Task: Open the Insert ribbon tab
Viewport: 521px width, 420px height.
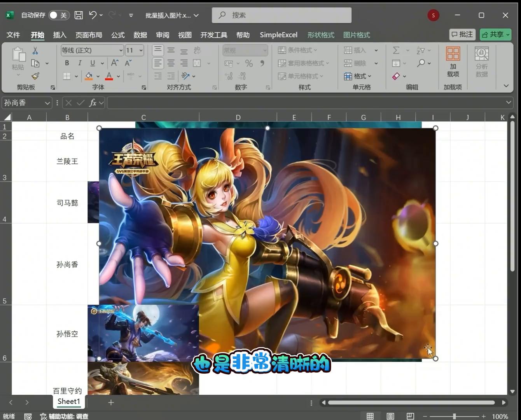Action: (x=59, y=35)
